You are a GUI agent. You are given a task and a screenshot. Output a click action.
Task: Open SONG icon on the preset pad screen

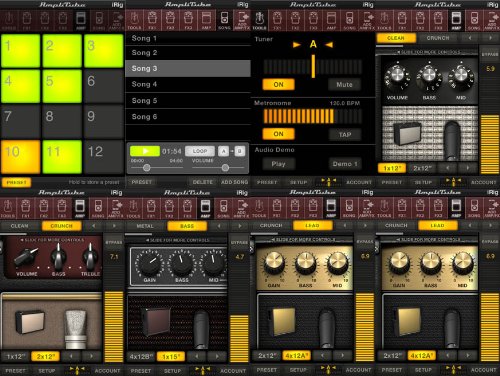(99, 20)
